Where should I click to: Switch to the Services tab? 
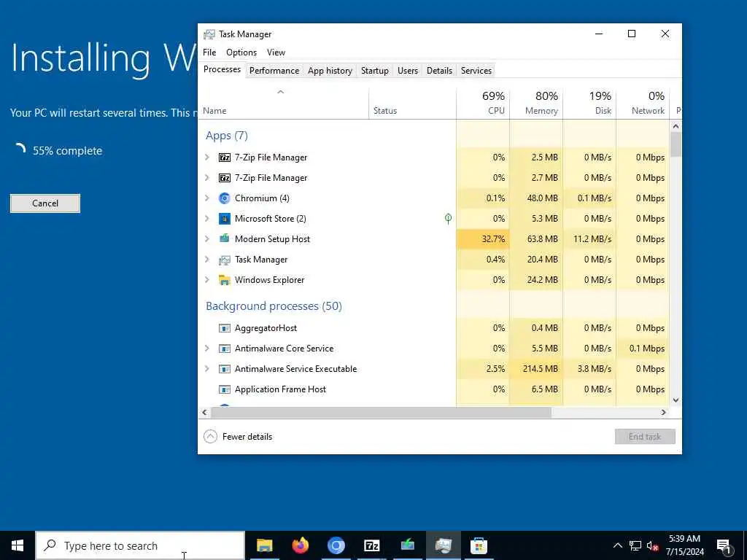click(x=476, y=71)
